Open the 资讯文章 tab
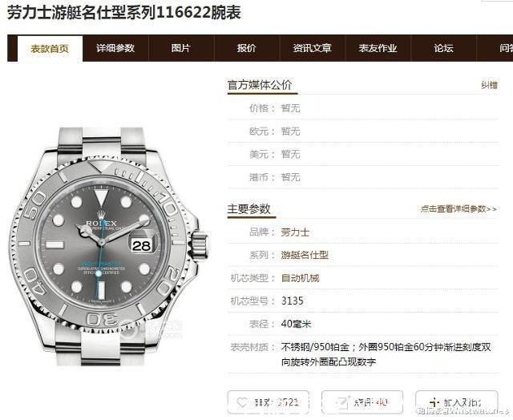The image size is (513, 420). pos(312,48)
